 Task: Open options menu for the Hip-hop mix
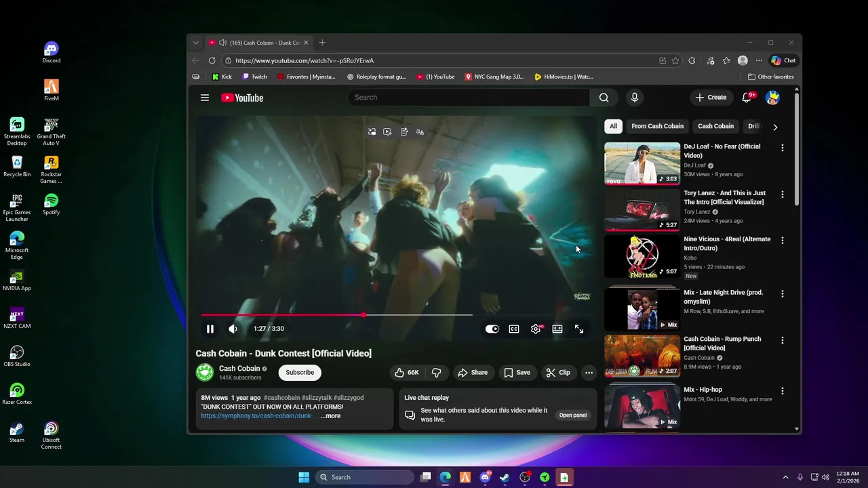(x=783, y=391)
